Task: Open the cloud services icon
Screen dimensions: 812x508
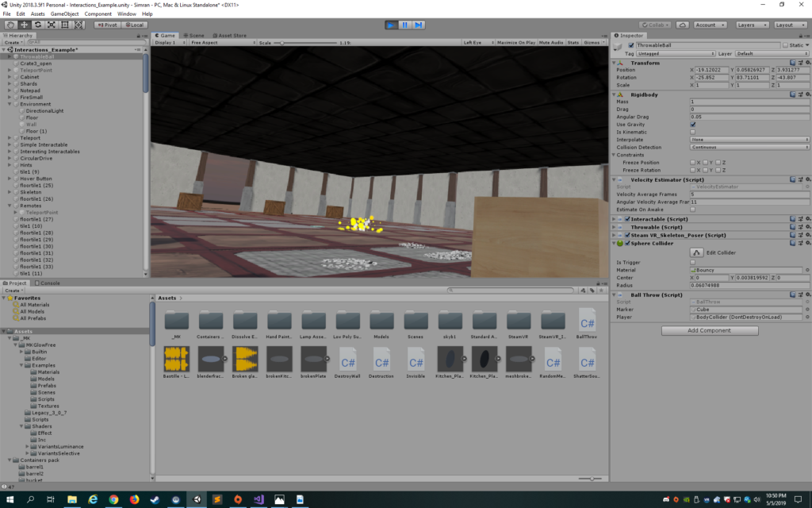Action: coord(683,25)
